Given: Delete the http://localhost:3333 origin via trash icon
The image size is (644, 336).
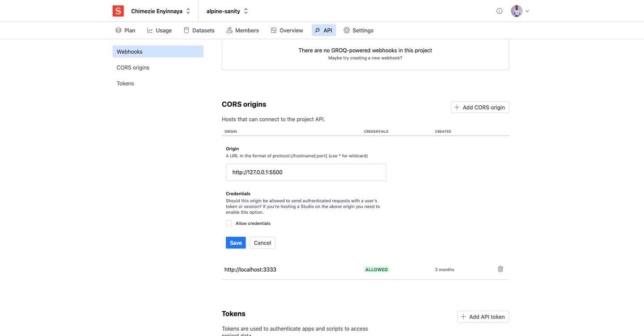Looking at the screenshot, I should (x=500, y=269).
